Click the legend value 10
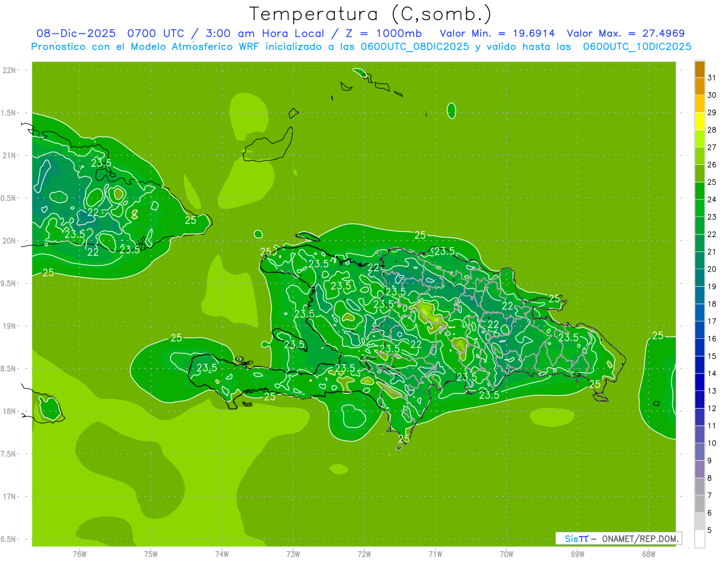The image size is (728, 562). [712, 443]
